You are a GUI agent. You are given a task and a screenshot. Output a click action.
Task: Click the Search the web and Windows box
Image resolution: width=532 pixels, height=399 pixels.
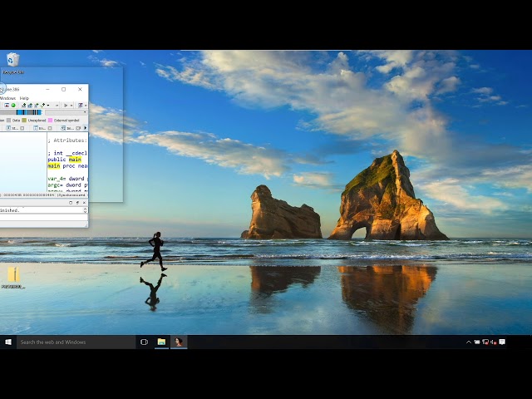[x=75, y=342]
